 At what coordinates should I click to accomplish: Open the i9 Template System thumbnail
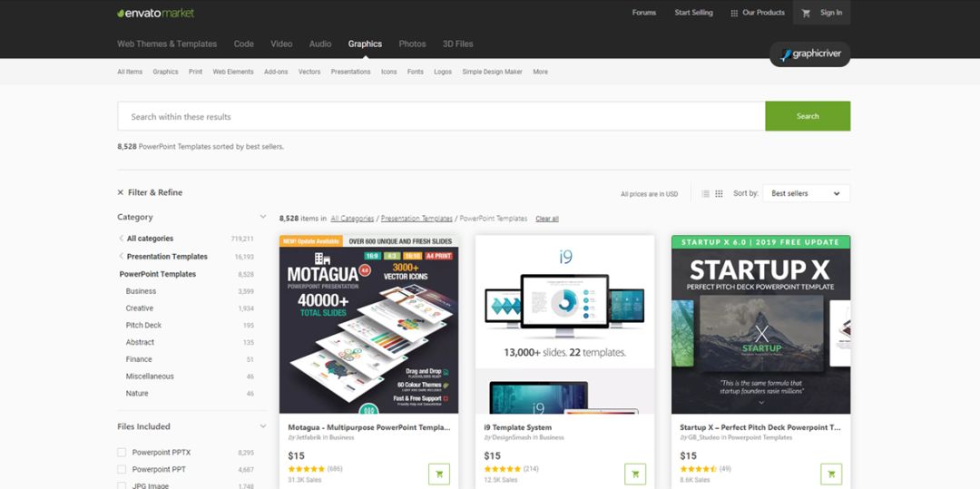point(565,324)
